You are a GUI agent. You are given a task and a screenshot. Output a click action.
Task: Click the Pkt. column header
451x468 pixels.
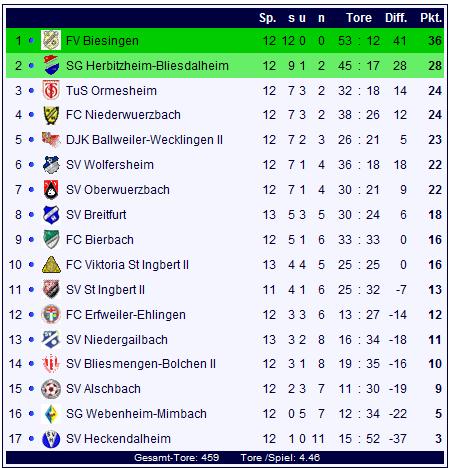click(x=431, y=18)
